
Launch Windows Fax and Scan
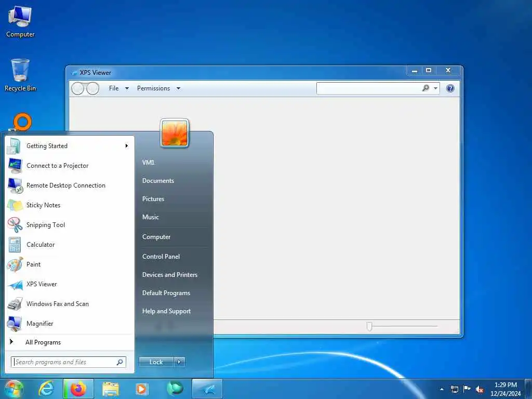pyautogui.click(x=70, y=304)
